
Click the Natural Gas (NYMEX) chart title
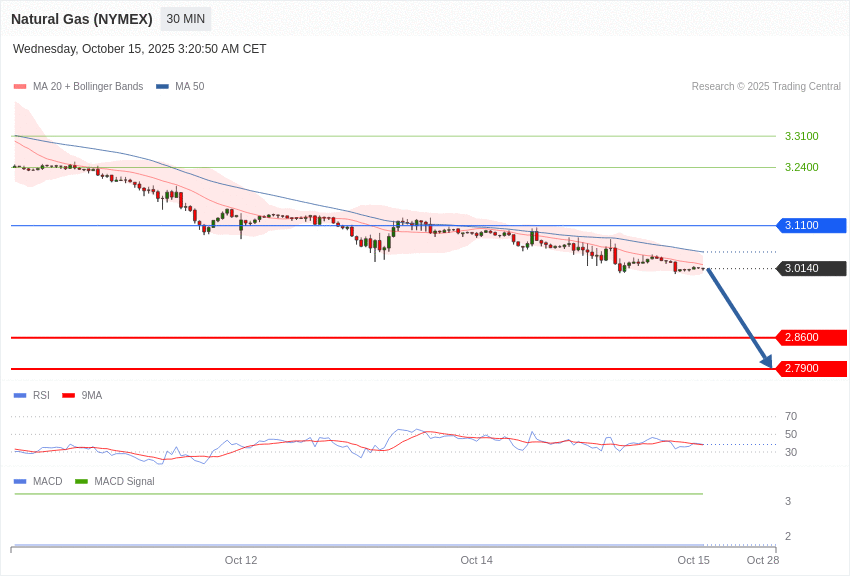pos(82,19)
